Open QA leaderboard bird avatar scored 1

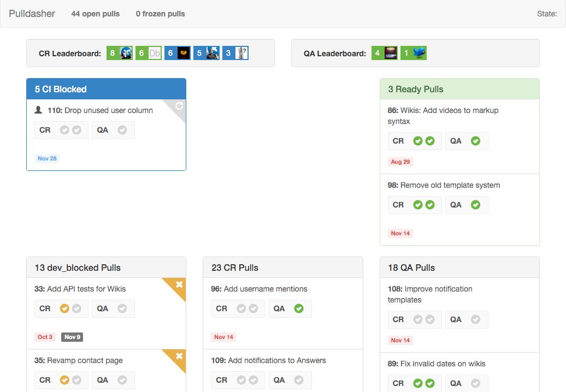click(414, 53)
